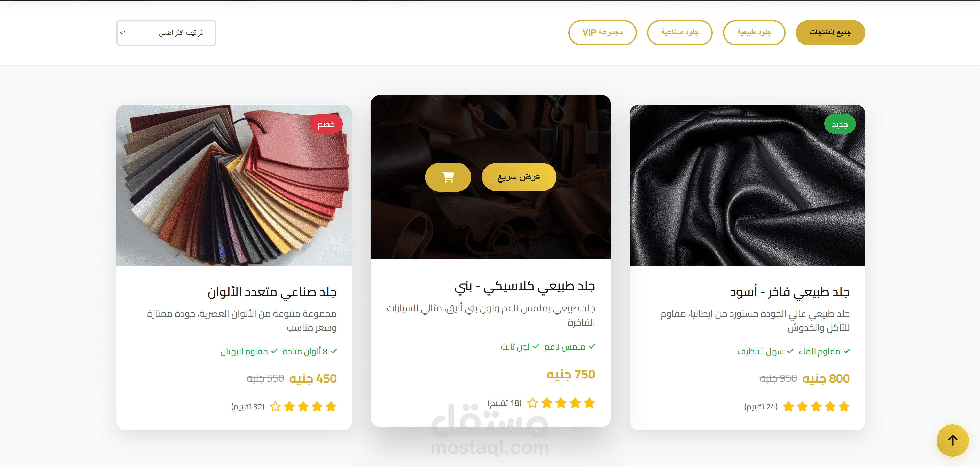The image size is (980, 467).
Task: Expand sort options via the chevron arrow
Action: [x=122, y=33]
